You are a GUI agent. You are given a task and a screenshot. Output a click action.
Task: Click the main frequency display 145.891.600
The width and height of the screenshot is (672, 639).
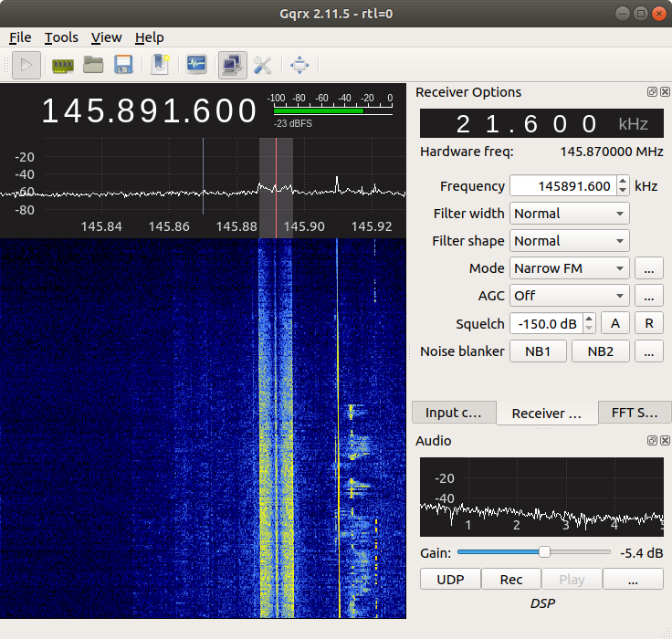pyautogui.click(x=149, y=111)
